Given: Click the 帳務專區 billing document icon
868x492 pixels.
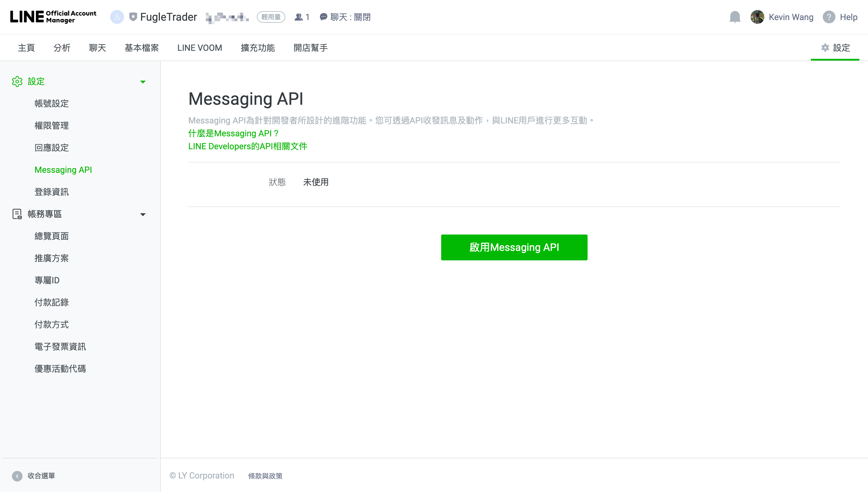Looking at the screenshot, I should pos(17,214).
